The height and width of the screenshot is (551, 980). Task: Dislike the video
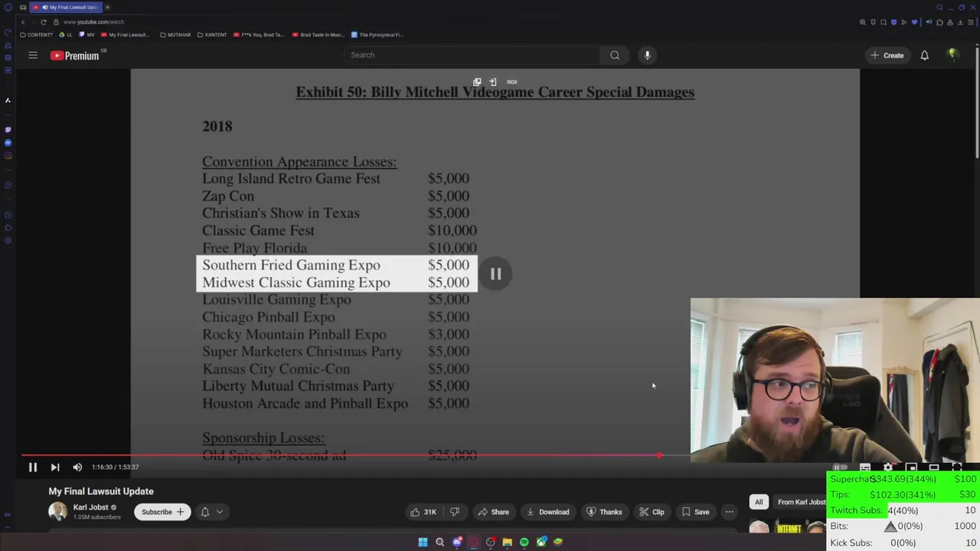454,512
